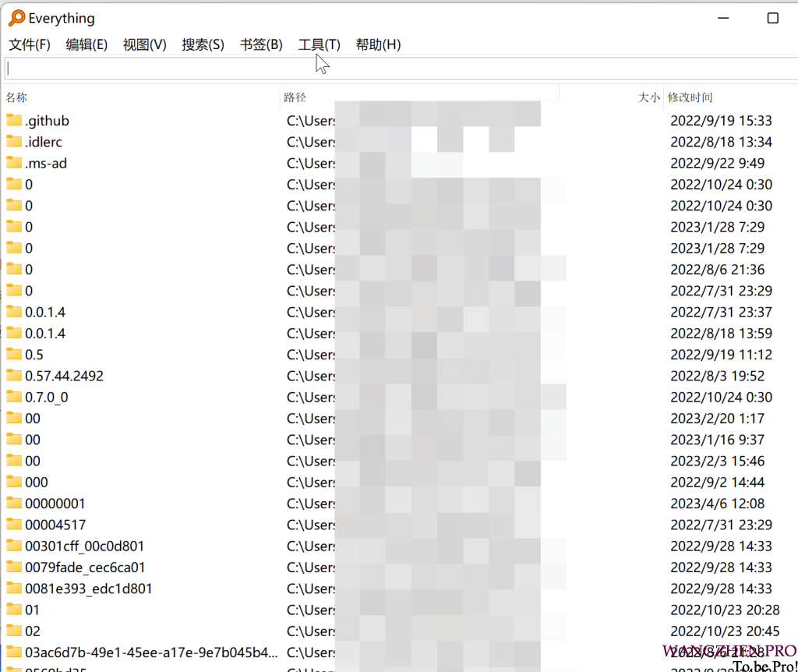This screenshot has width=798, height=672.
Task: Sort by the 大小 column header
Action: point(648,97)
